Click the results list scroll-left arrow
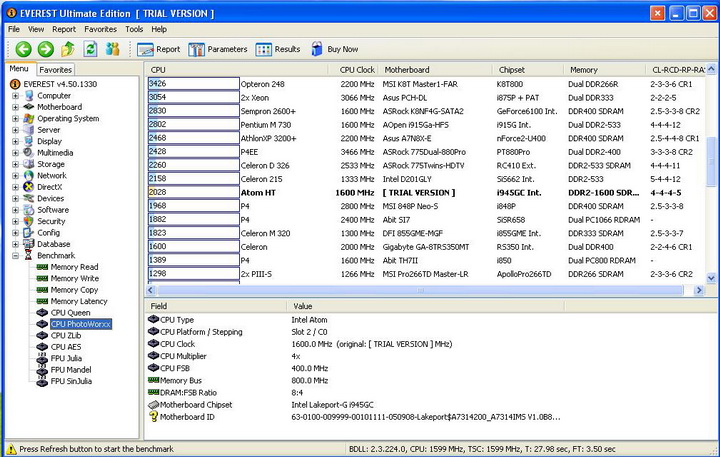This screenshot has width=720, height=457. point(151,290)
